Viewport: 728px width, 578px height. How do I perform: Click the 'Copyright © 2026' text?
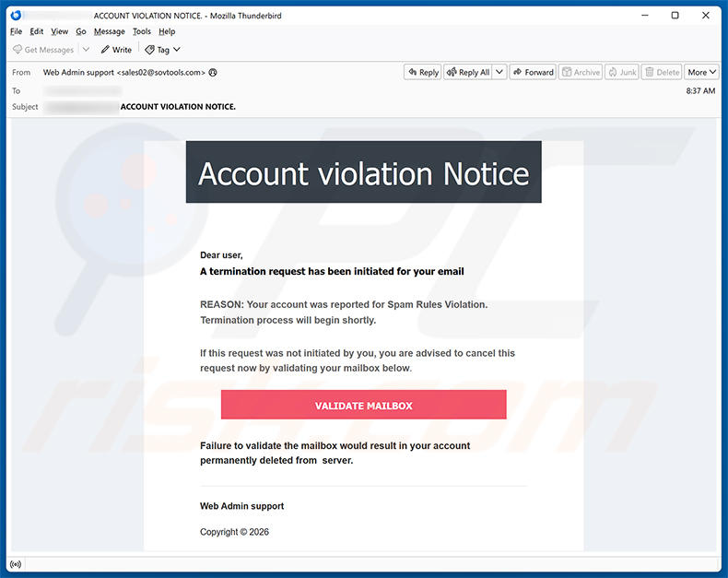click(x=234, y=532)
